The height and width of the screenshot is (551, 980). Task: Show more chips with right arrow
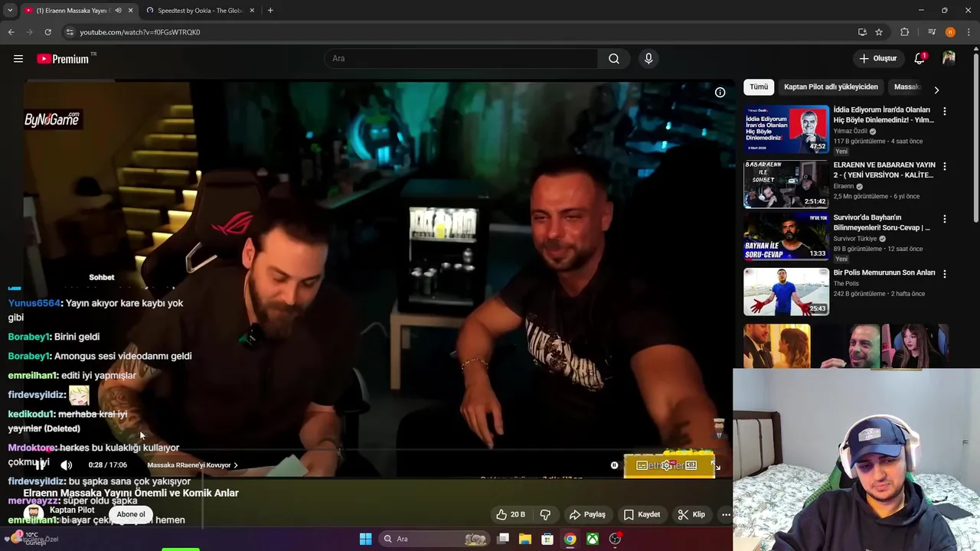pos(936,90)
